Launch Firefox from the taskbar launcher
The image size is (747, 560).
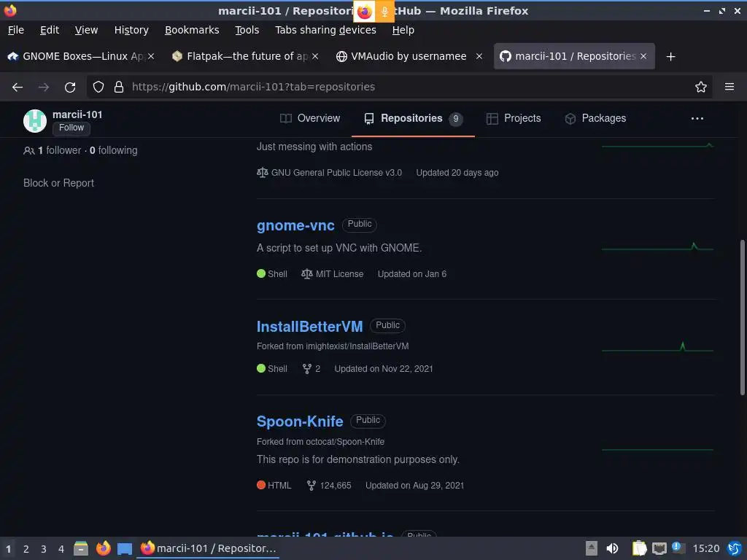pos(103,548)
